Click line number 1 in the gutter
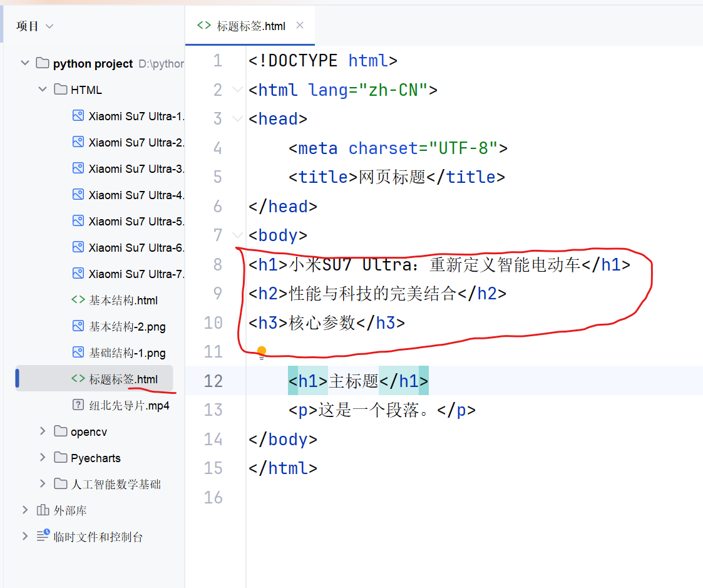 pos(218,61)
